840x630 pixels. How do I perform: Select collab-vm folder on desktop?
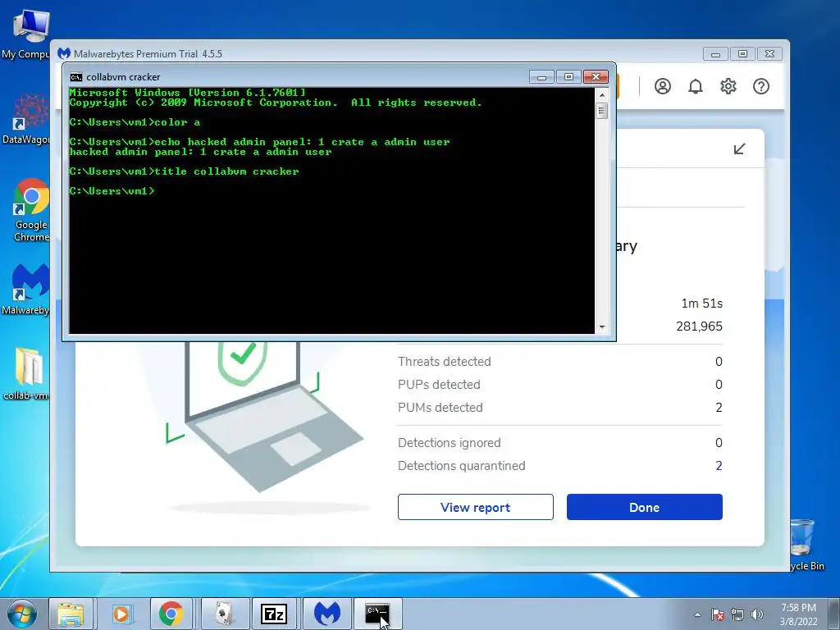(x=25, y=374)
